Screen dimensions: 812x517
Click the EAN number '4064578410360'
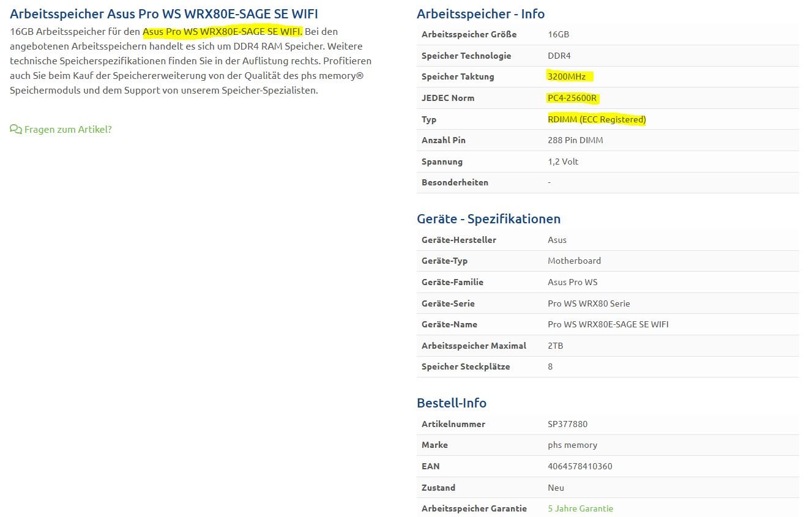pyautogui.click(x=579, y=466)
